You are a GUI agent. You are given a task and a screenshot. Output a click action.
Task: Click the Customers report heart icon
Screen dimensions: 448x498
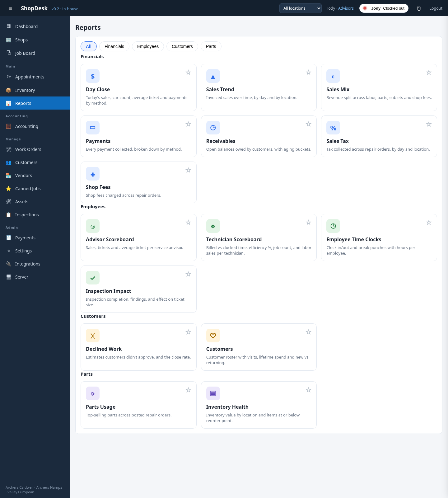(213, 336)
